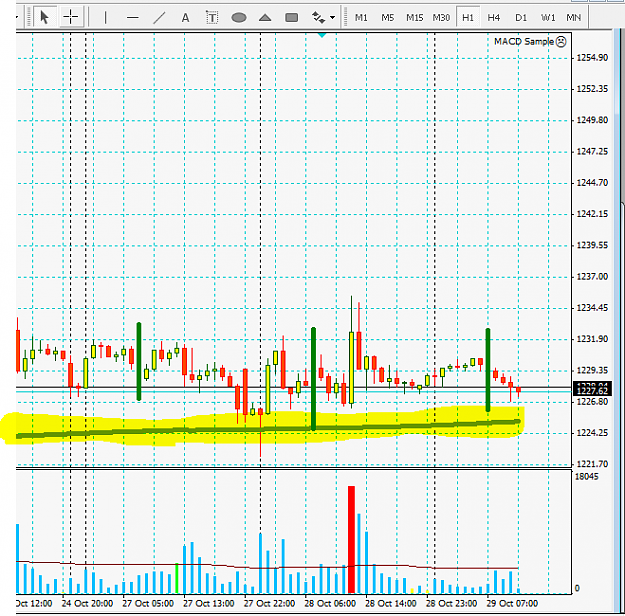The image size is (625, 616).
Task: Click the MACD Sample expert advisor label
Action: tap(524, 41)
